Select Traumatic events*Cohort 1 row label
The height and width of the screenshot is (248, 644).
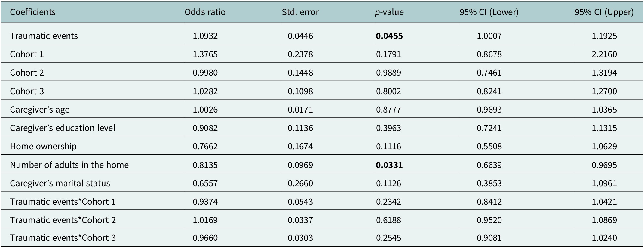point(63,202)
